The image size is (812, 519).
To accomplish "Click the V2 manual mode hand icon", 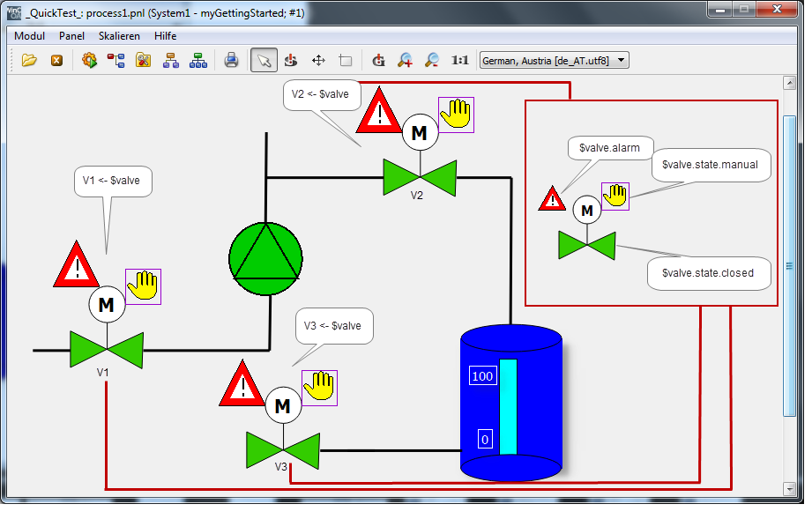I will pos(456,115).
